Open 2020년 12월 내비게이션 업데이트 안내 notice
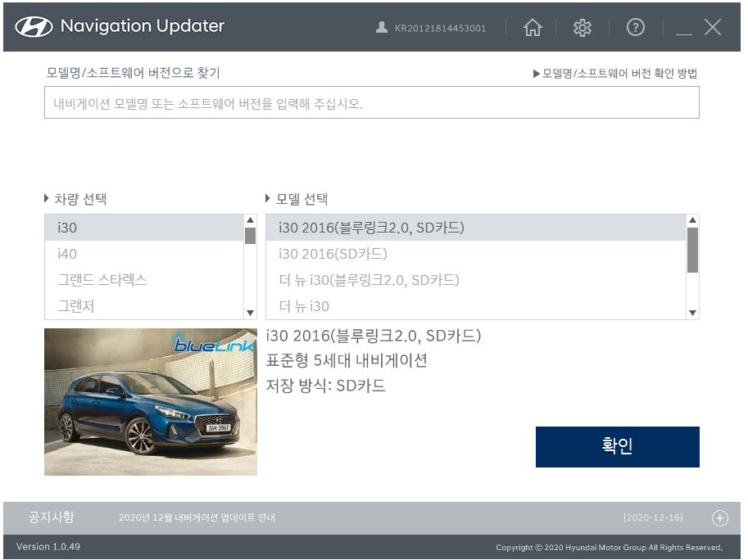748x560 pixels. coord(197,517)
